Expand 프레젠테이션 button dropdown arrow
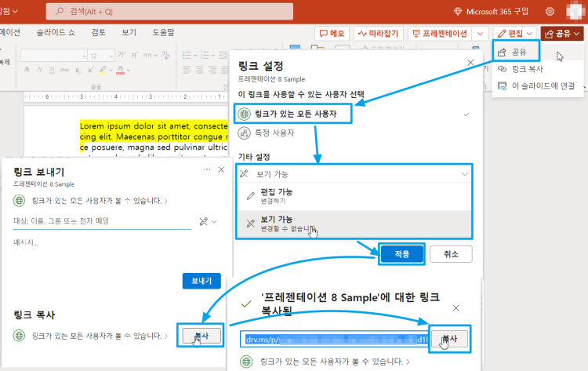 (480, 34)
